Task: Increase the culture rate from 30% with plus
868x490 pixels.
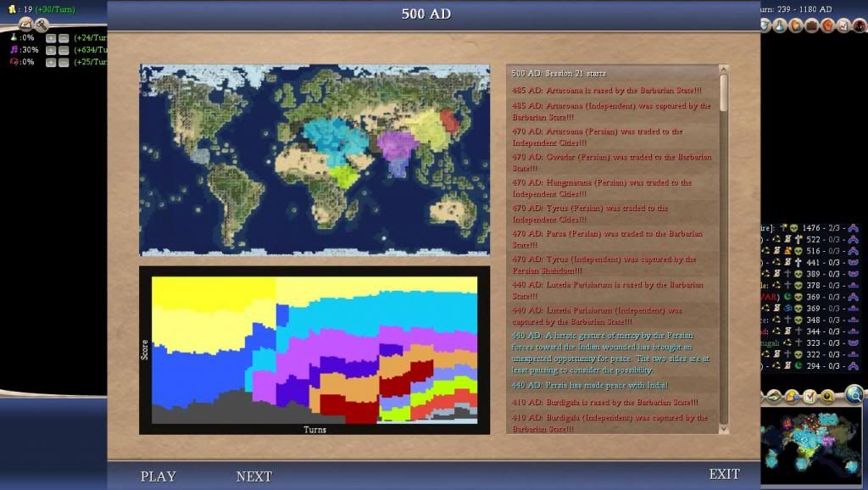Action: point(51,50)
